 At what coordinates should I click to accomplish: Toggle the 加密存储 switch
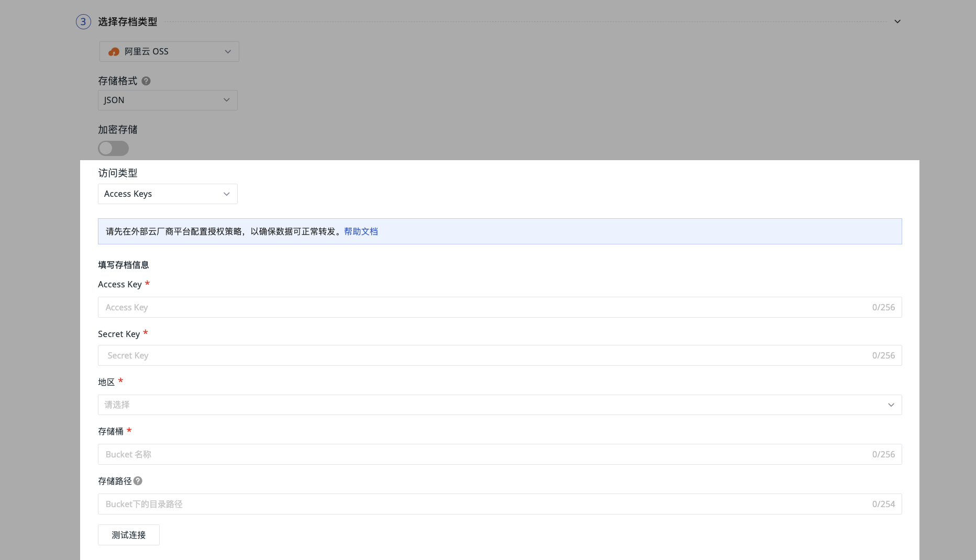113,148
